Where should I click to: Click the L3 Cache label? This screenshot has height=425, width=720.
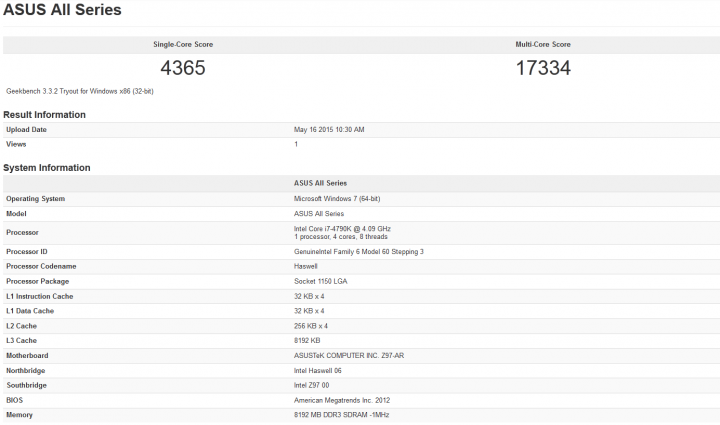[x=22, y=341]
